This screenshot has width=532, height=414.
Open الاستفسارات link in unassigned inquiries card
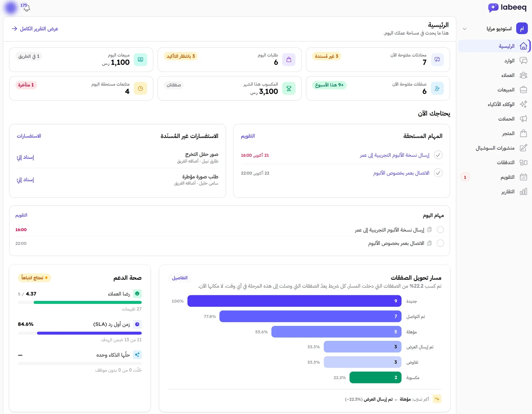(x=29, y=136)
